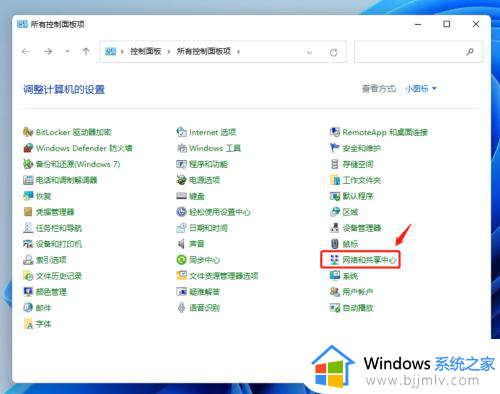This screenshot has width=500, height=394.
Task: Open the 声音 sound icon
Action: pos(182,244)
